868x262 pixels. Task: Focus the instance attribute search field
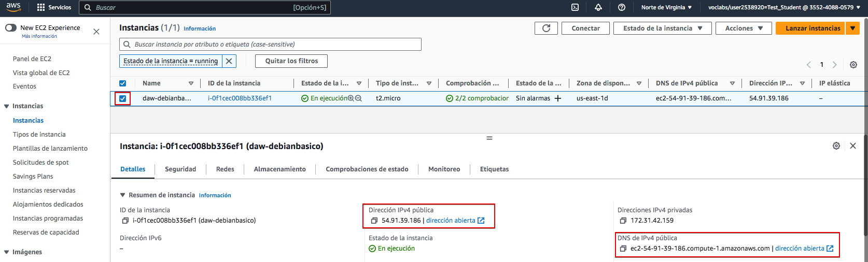pyautogui.click(x=270, y=45)
